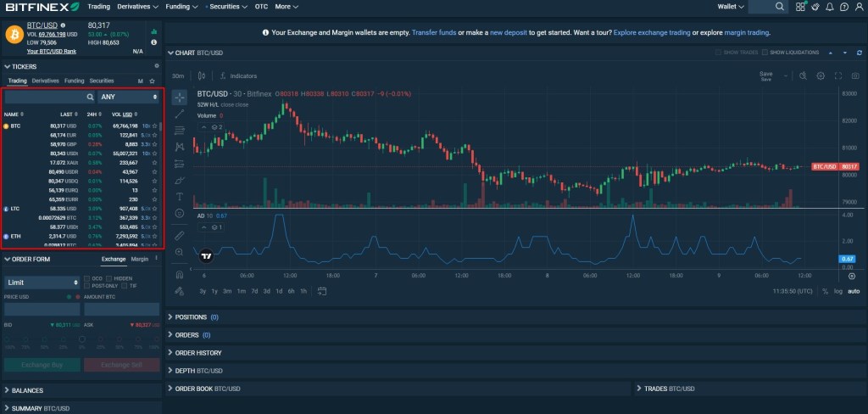Open tickers panel settings gear
This screenshot has width=868, height=414.
click(x=157, y=66)
